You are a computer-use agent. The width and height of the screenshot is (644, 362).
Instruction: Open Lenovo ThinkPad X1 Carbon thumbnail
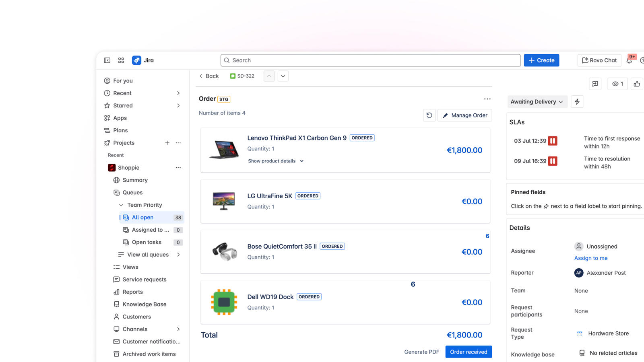pyautogui.click(x=224, y=150)
